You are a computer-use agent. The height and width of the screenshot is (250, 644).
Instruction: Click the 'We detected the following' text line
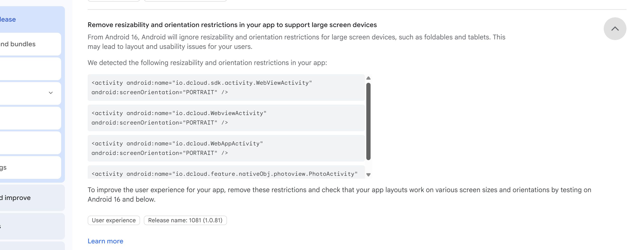tap(207, 63)
